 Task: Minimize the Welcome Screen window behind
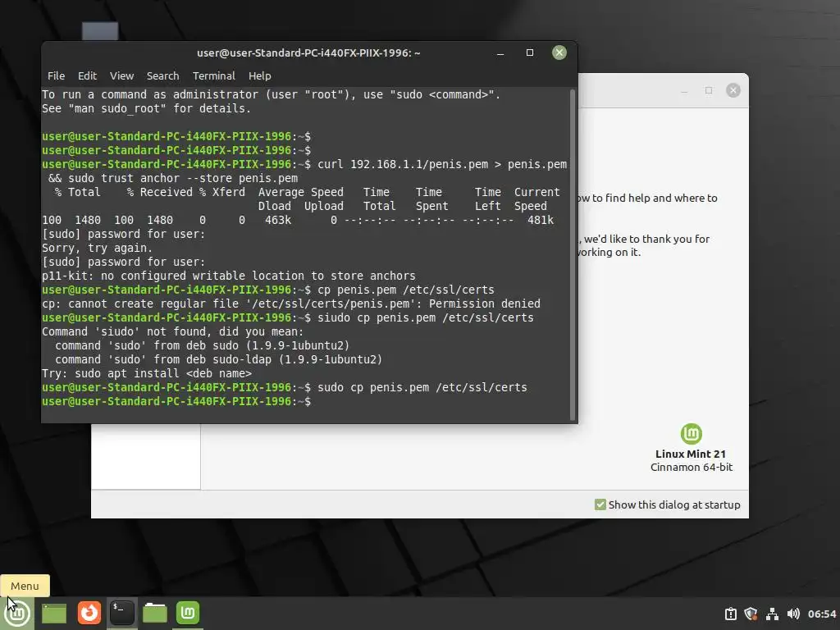684,91
